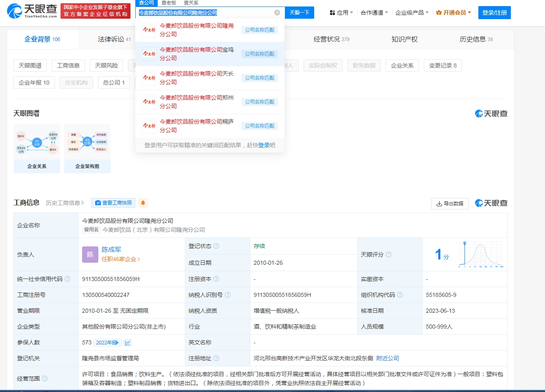Click the 查看工商快照 button
545x392 pixels.
click(x=113, y=203)
